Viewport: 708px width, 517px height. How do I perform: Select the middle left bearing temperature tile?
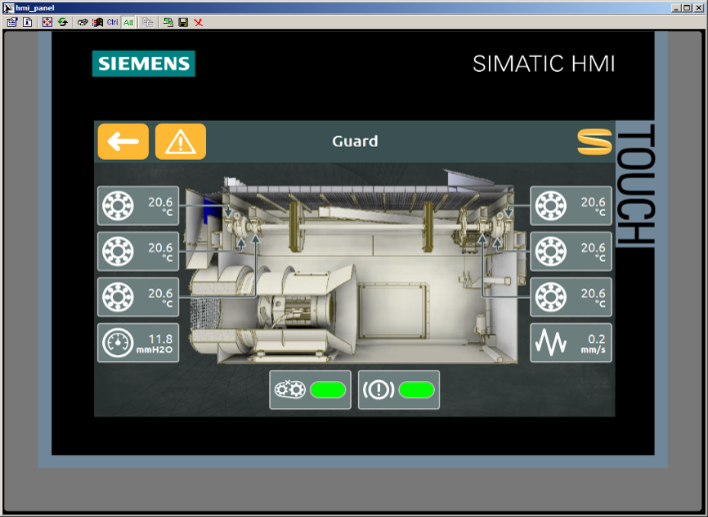[138, 251]
